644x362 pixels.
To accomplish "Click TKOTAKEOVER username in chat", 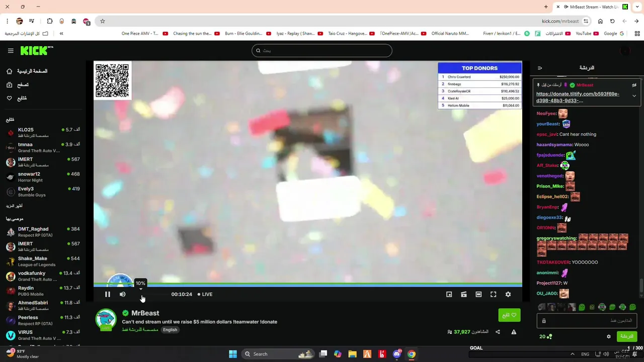I will click(x=553, y=262).
